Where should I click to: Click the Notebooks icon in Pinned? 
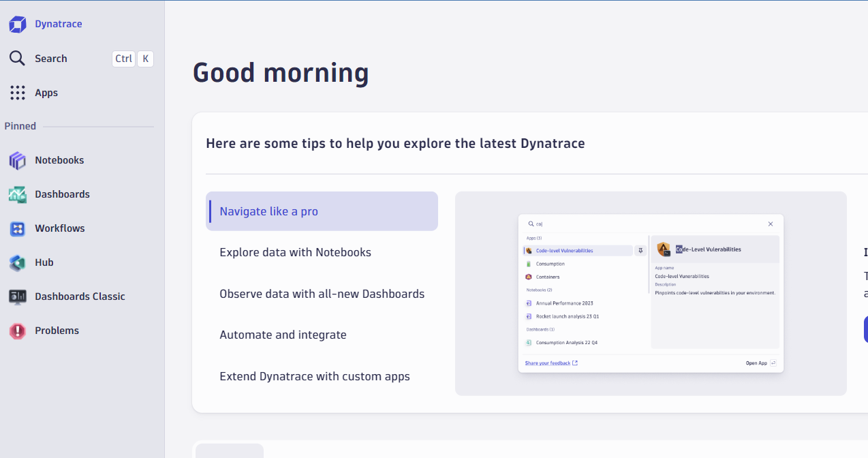pyautogui.click(x=17, y=161)
